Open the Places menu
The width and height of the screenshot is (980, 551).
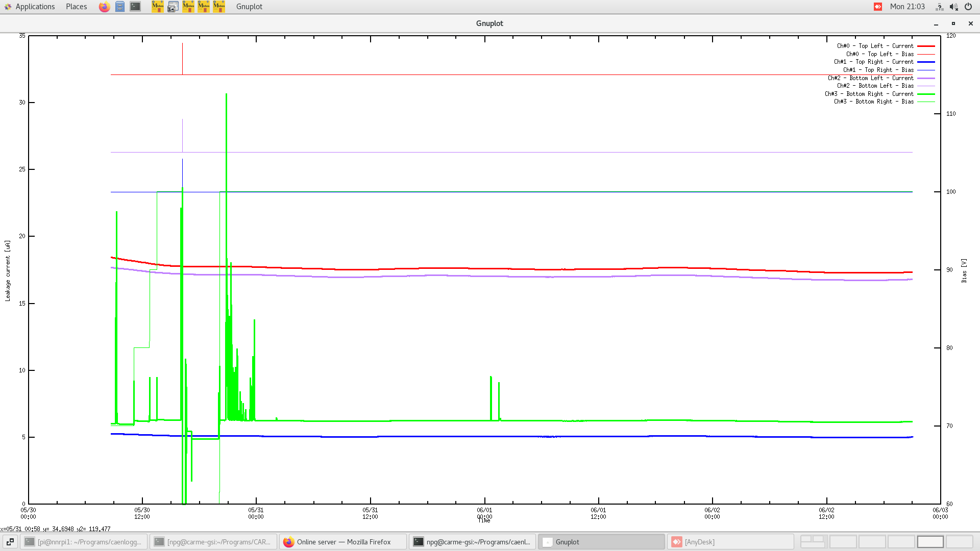click(x=76, y=7)
